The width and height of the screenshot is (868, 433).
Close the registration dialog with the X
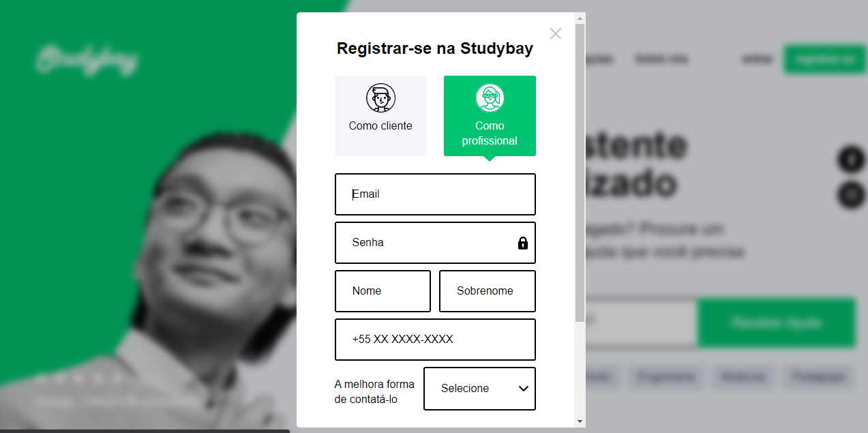click(556, 33)
